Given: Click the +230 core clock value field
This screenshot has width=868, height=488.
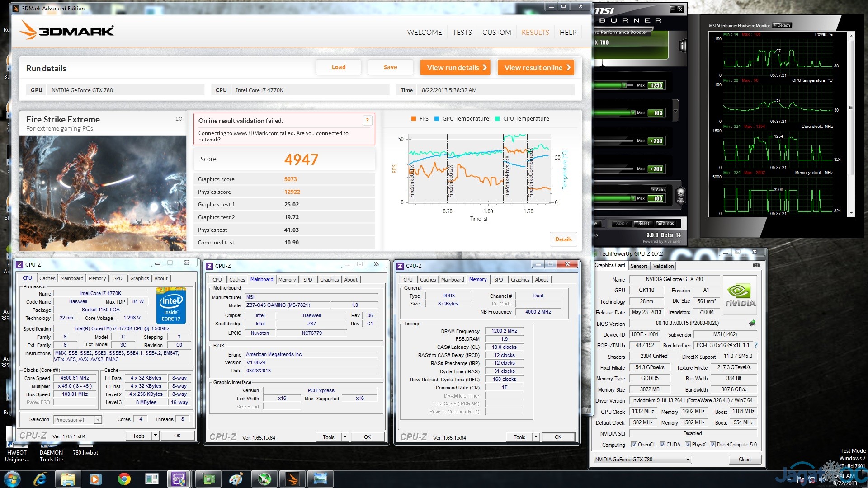Looking at the screenshot, I should 656,141.
